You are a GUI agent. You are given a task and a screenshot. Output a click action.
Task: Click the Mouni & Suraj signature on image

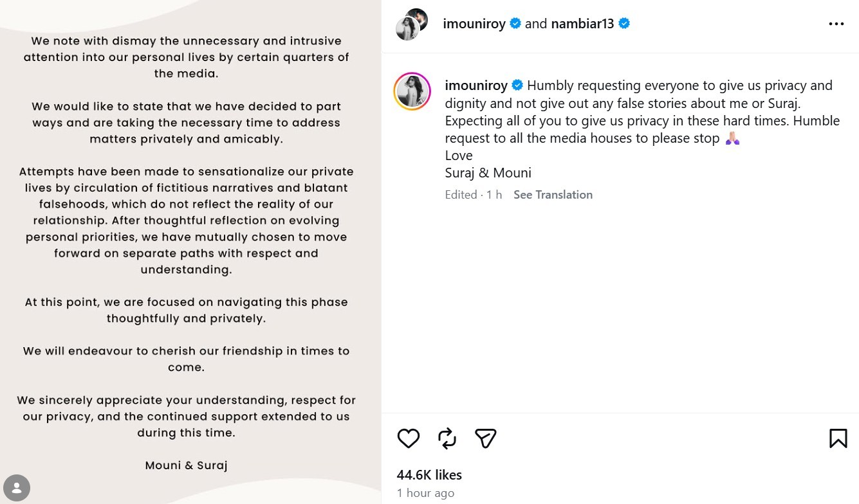click(187, 465)
